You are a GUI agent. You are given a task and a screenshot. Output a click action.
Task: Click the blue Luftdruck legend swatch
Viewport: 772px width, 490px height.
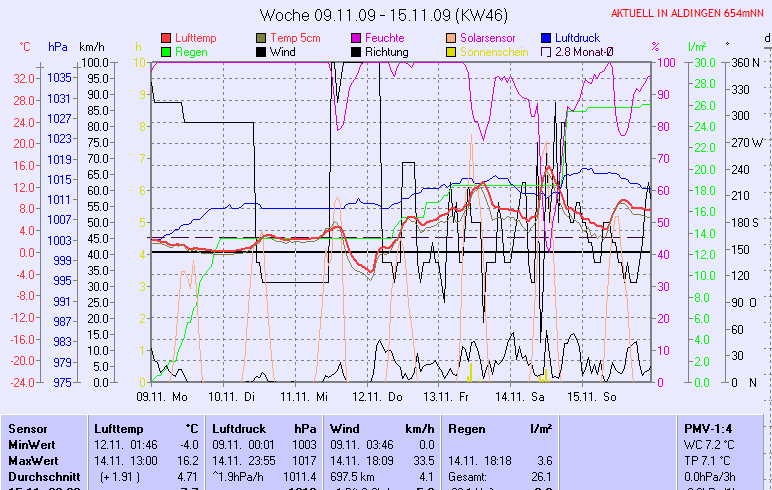point(546,37)
